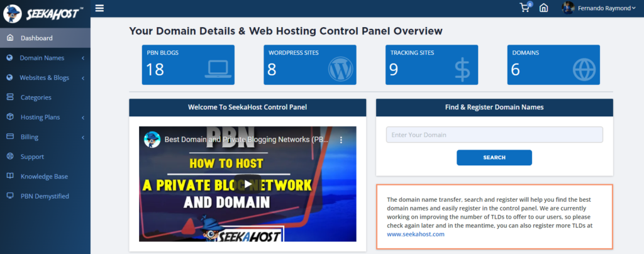Click the Domains globe icon
644x254 pixels.
pos(584,69)
